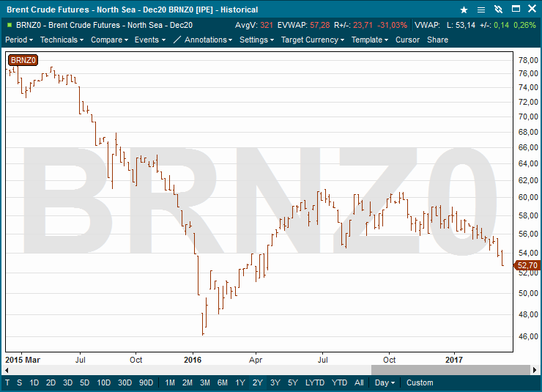The image size is (542, 392).
Task: Click the 52,70 last price marker
Action: 527,265
